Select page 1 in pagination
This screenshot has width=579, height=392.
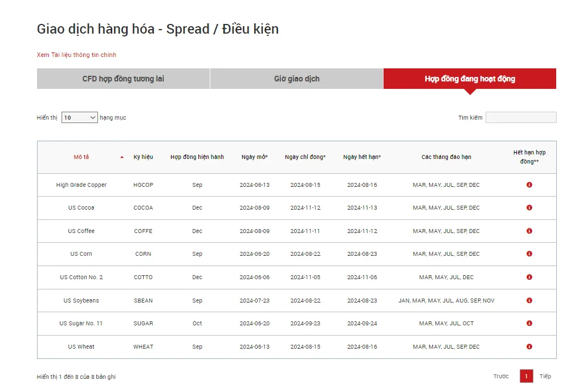pyautogui.click(x=526, y=376)
